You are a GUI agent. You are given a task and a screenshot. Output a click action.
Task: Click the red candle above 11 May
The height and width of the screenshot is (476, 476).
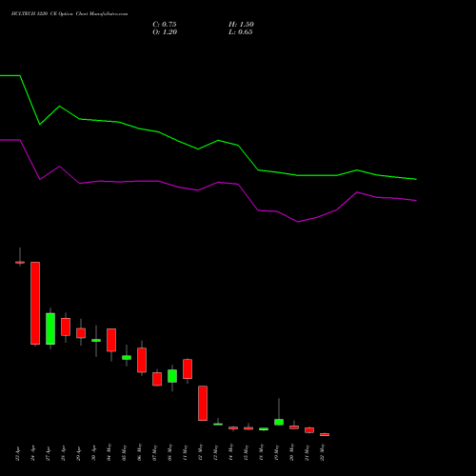click(188, 368)
